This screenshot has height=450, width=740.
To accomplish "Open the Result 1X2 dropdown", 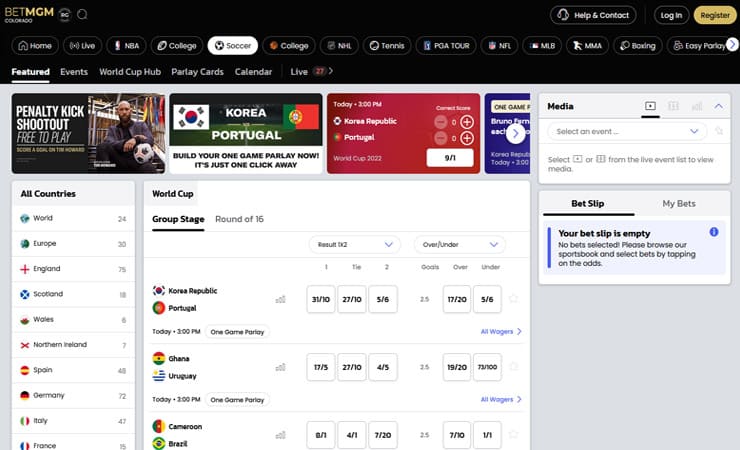I will (x=354, y=244).
